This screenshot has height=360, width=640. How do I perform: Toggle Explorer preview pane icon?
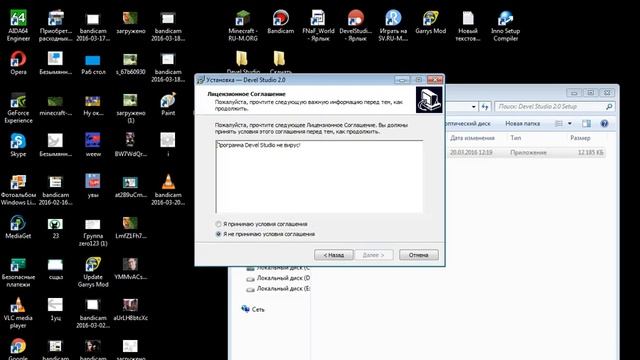587,123
